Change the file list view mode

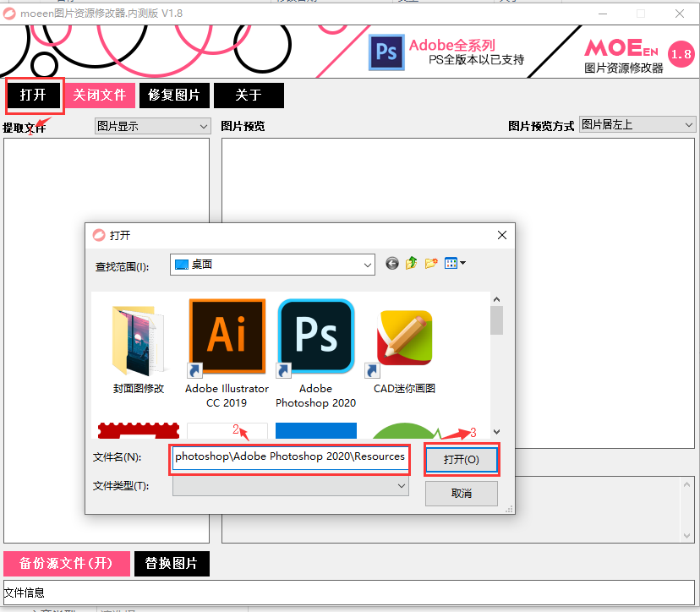[x=453, y=263]
